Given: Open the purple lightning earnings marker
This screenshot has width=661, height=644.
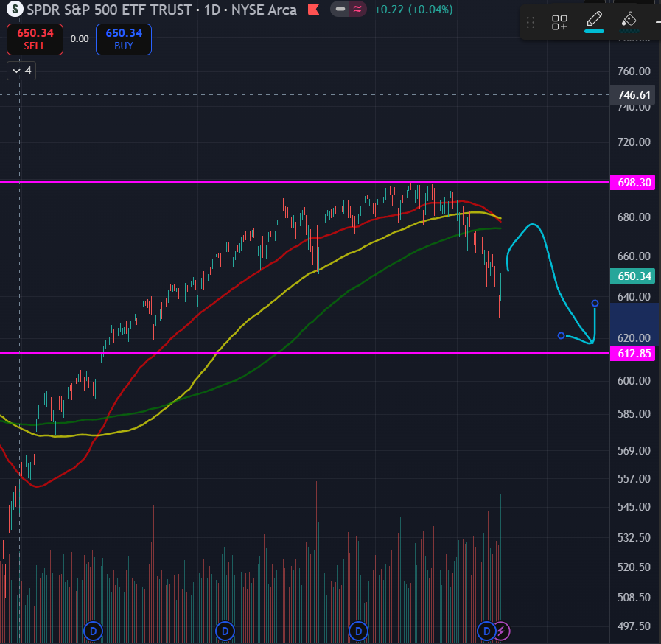Looking at the screenshot, I should 502,631.
